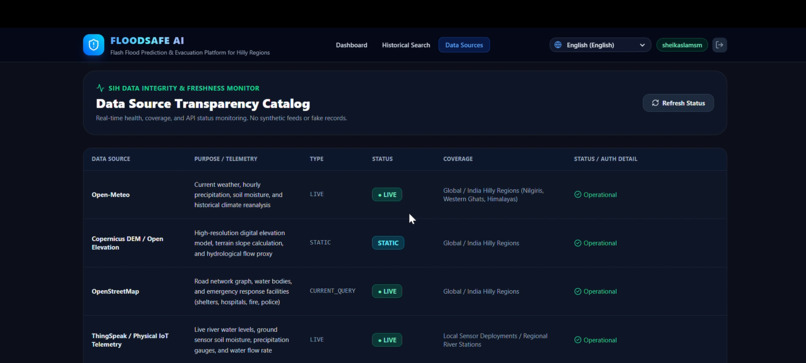Click the sheikaslamsm username badge
The height and width of the screenshot is (363, 806).
[x=682, y=45]
